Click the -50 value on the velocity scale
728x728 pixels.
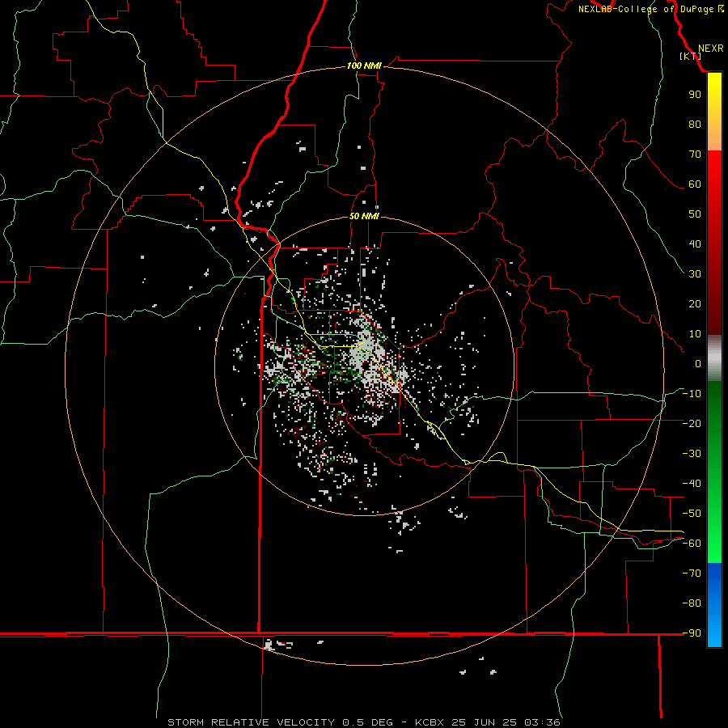point(692,514)
